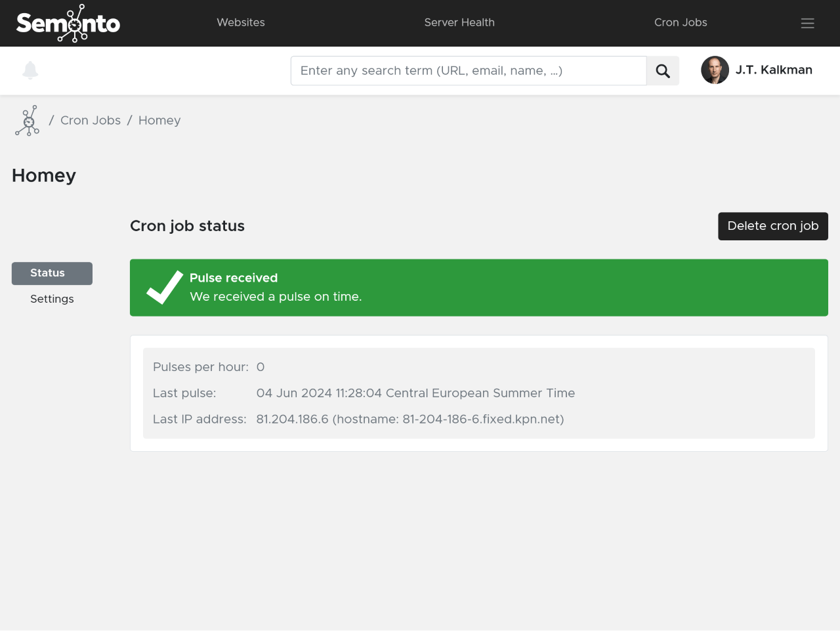Switch to the Settings sidebar tab
This screenshot has width=840, height=631.
[x=52, y=299]
